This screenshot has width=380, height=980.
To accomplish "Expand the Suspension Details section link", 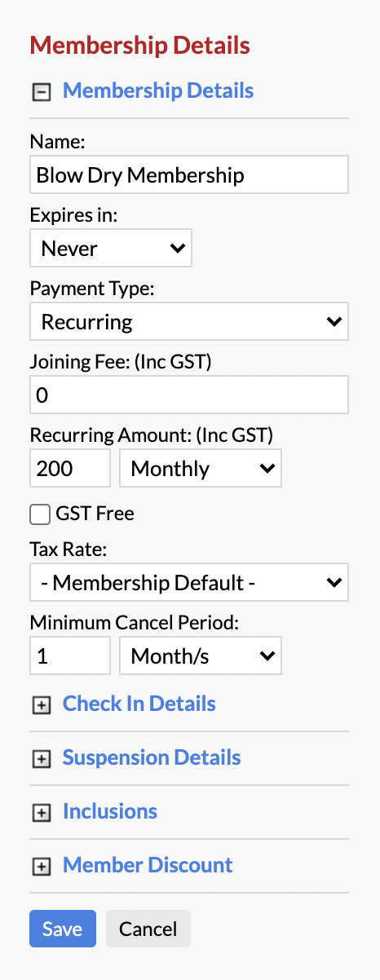I will [152, 757].
